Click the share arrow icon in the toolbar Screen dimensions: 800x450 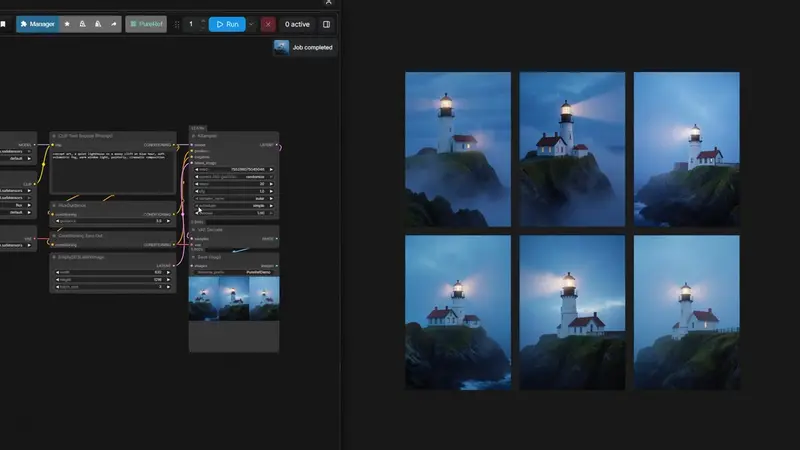[113, 24]
